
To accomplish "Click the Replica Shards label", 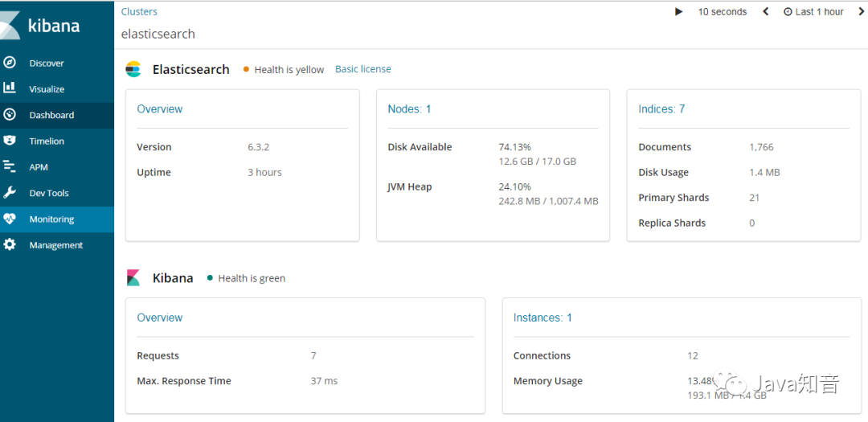I will (x=672, y=223).
